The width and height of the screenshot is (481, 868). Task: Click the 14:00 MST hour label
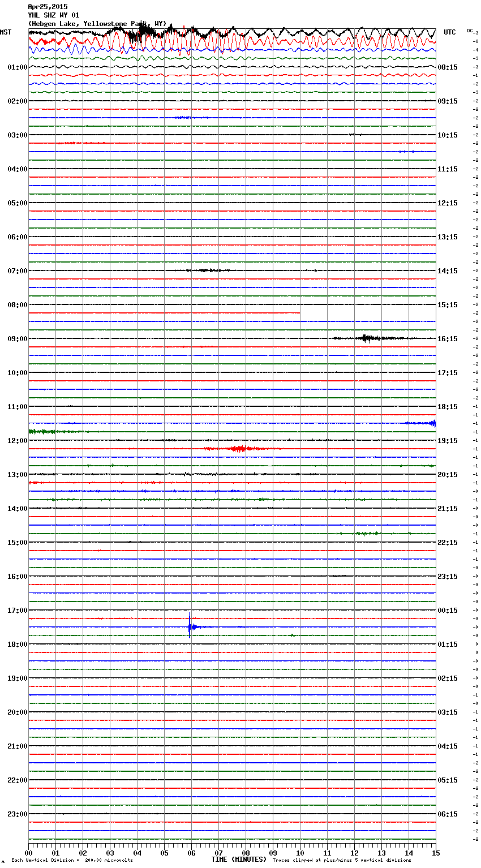[x=18, y=509]
